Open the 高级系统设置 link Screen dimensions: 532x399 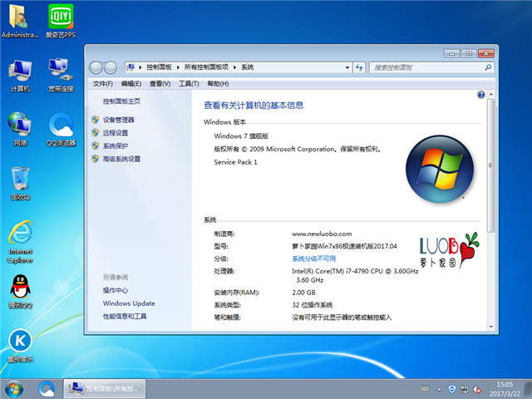(x=121, y=159)
